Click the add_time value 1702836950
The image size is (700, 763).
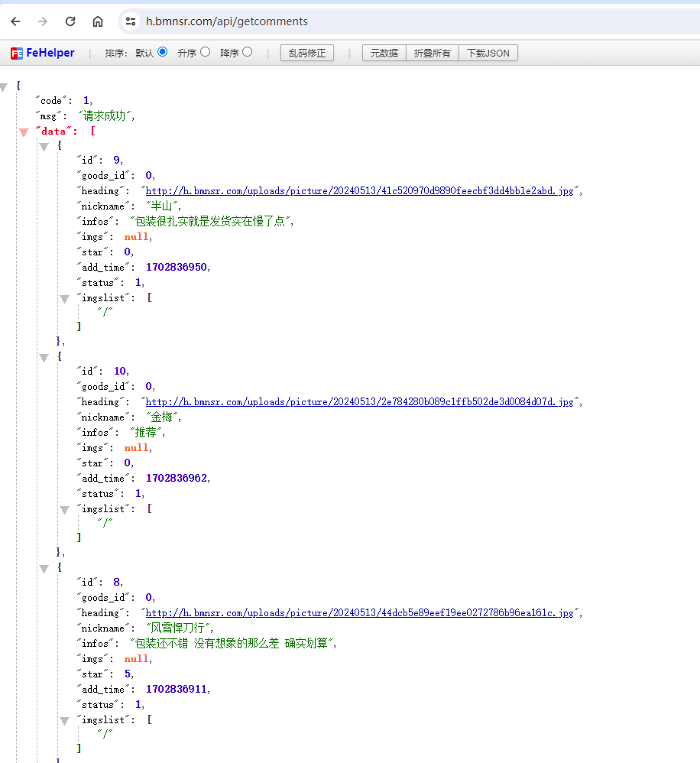[176, 267]
